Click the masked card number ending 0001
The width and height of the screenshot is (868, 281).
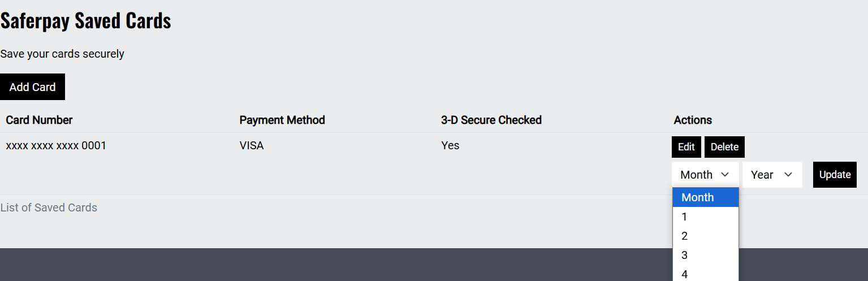[56, 146]
